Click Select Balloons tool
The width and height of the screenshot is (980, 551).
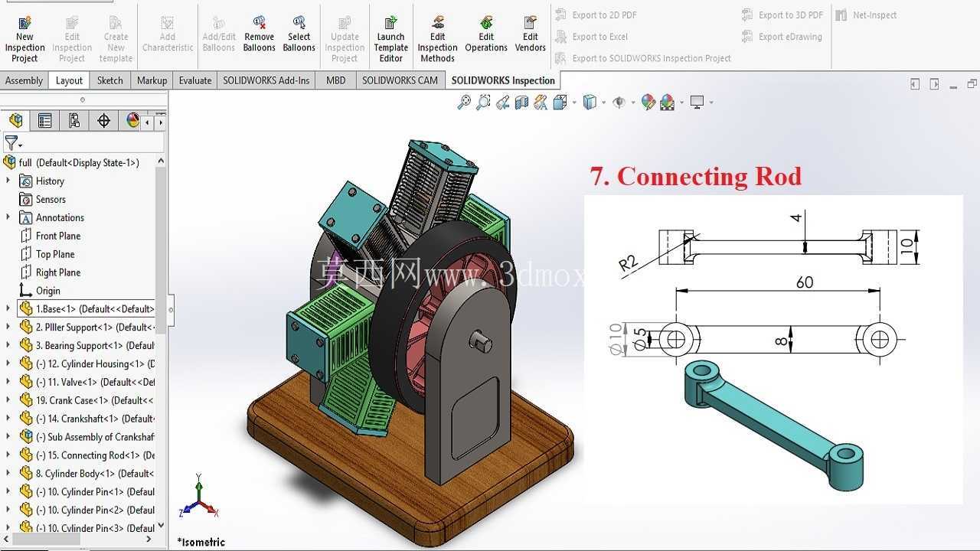click(x=299, y=34)
